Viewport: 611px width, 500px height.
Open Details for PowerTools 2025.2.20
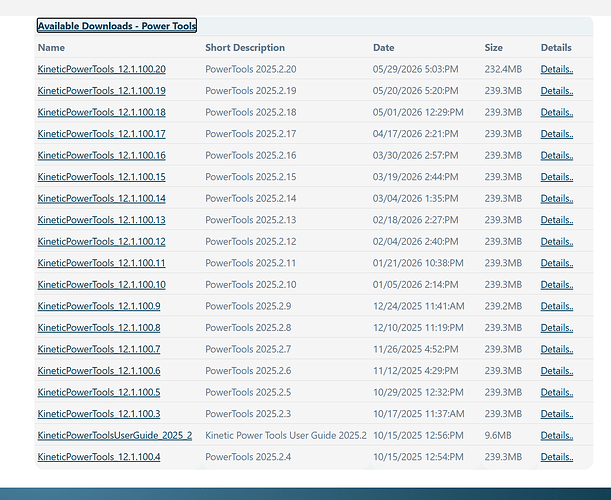(557, 69)
